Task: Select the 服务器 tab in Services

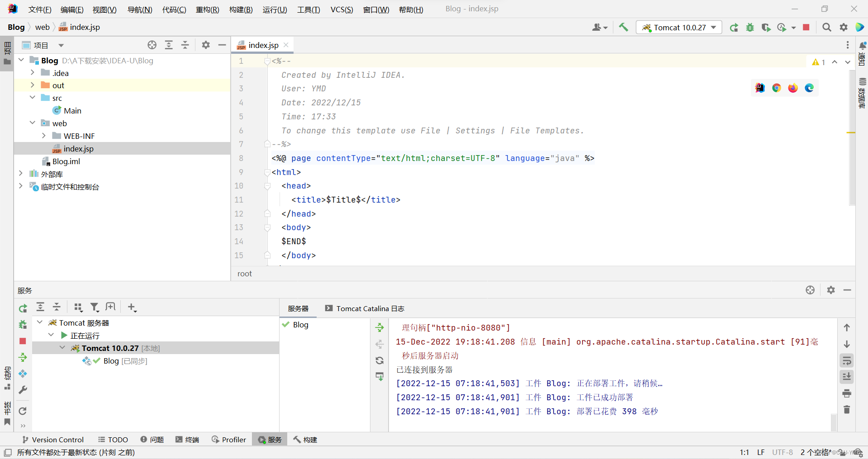Action: click(x=298, y=308)
